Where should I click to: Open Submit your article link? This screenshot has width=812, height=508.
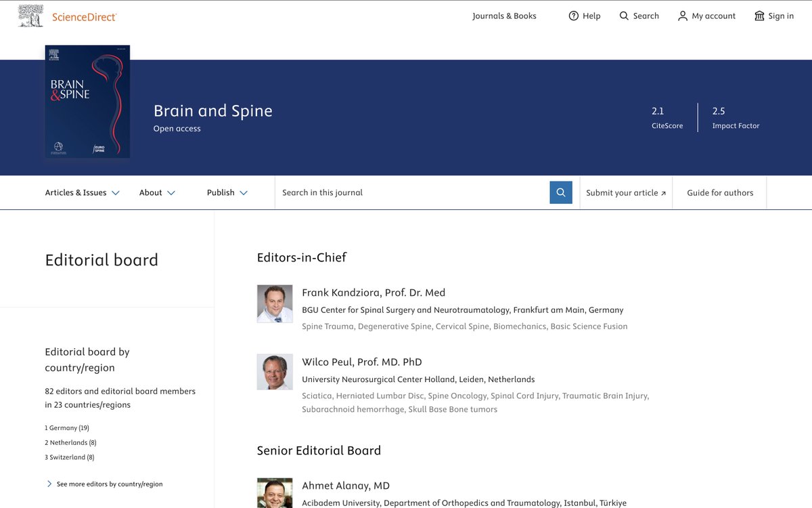[626, 192]
